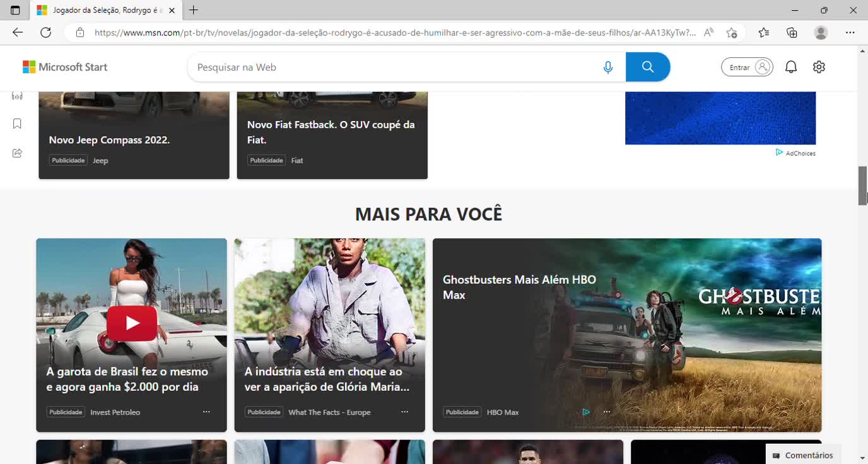Image resolution: width=868 pixels, height=464 pixels.
Task: Click AdChoices triangle on HBO Max card
Action: coord(586,412)
